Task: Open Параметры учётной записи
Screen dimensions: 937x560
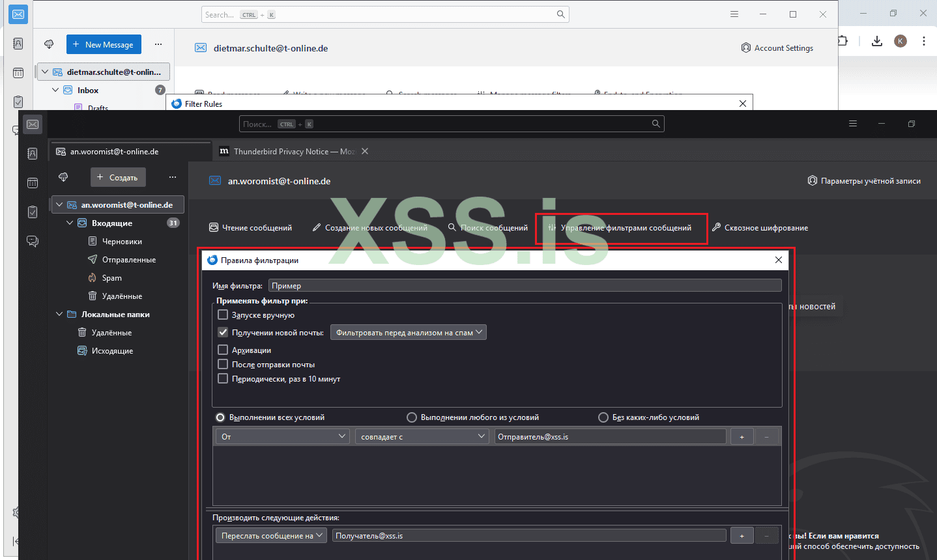Action: click(864, 180)
